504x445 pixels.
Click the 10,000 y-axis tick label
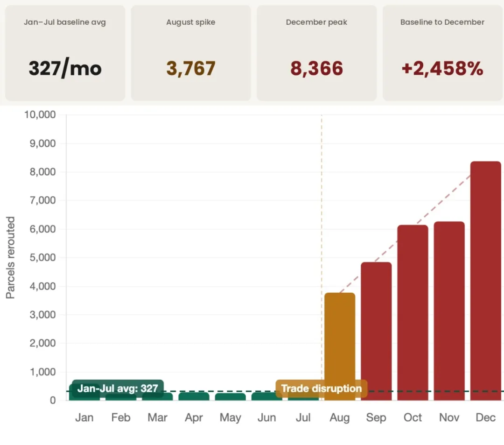tap(40, 114)
